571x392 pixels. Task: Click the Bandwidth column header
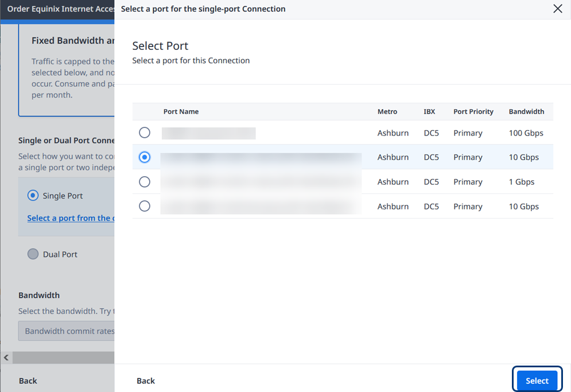527,111
